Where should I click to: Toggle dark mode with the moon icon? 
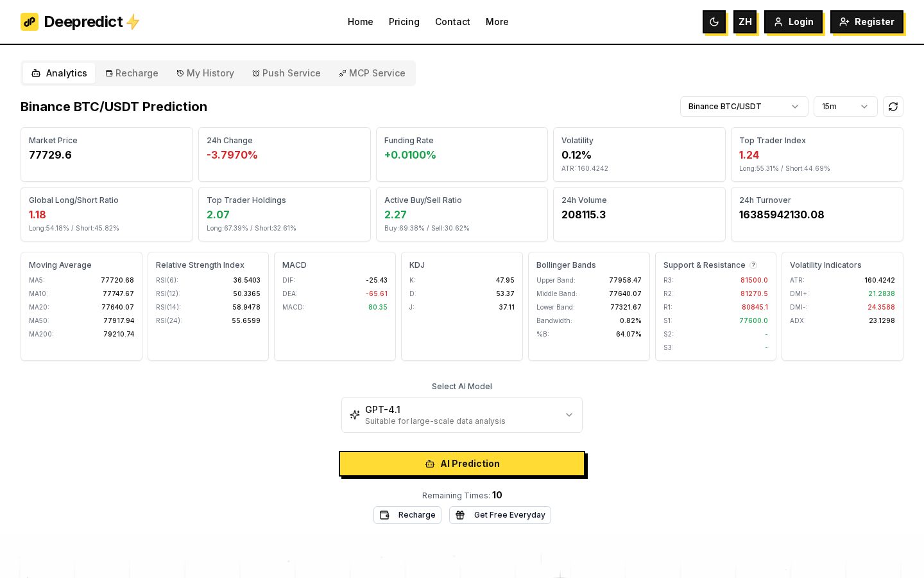tap(714, 22)
